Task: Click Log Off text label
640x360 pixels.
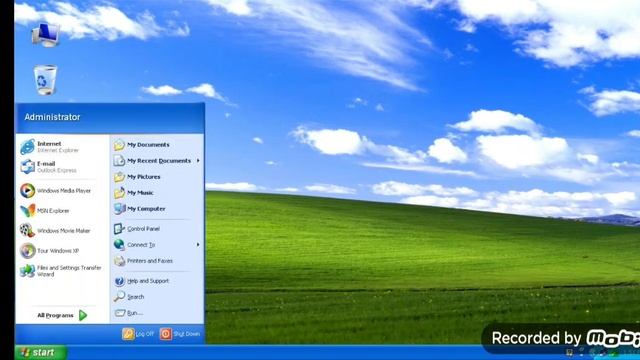Action: 144,334
